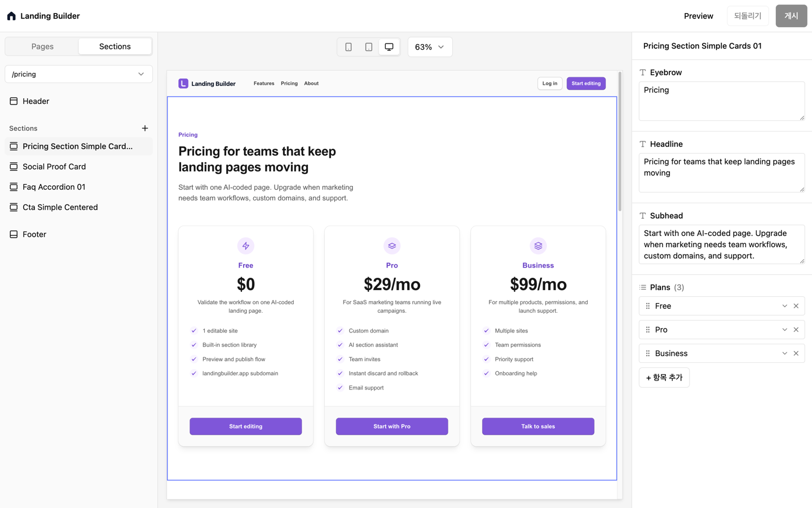This screenshot has width=812, height=508.
Task: Click Log in on the preview header
Action: tap(550, 84)
